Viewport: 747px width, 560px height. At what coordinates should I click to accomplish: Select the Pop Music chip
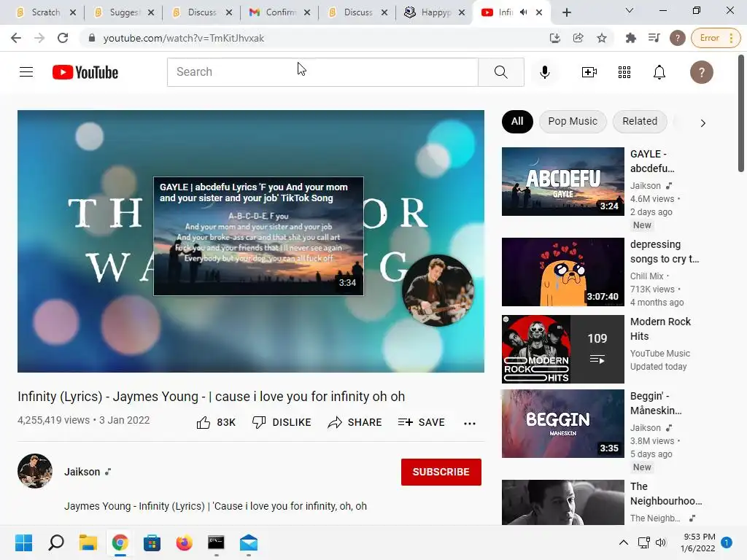click(573, 122)
